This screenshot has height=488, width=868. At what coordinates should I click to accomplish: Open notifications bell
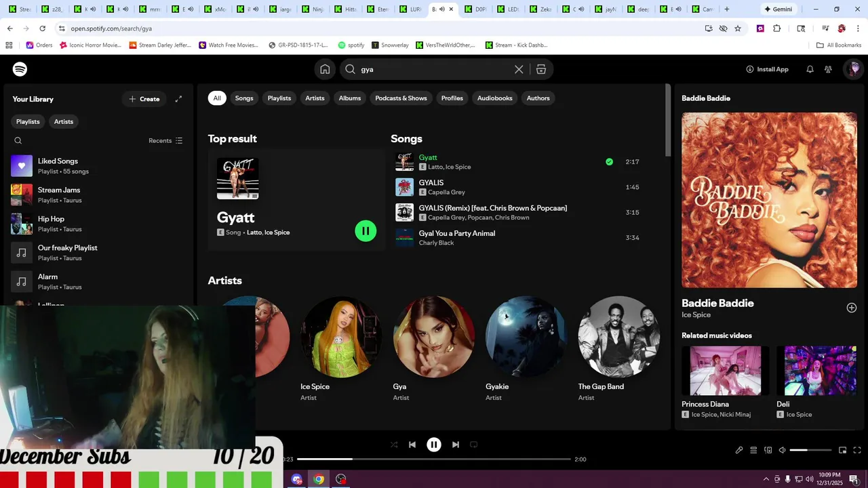[x=810, y=69]
